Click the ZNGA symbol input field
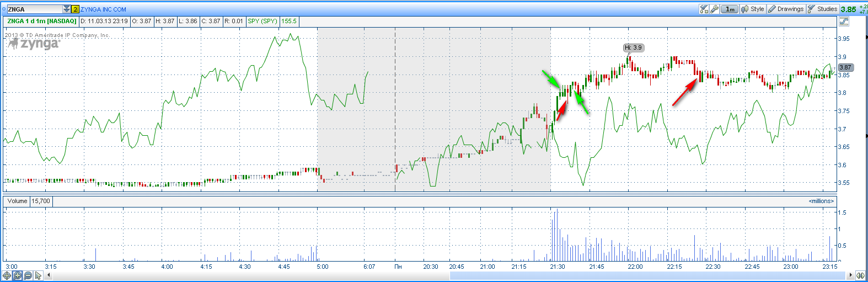Viewport: 868px width, 282px height. 35,9
